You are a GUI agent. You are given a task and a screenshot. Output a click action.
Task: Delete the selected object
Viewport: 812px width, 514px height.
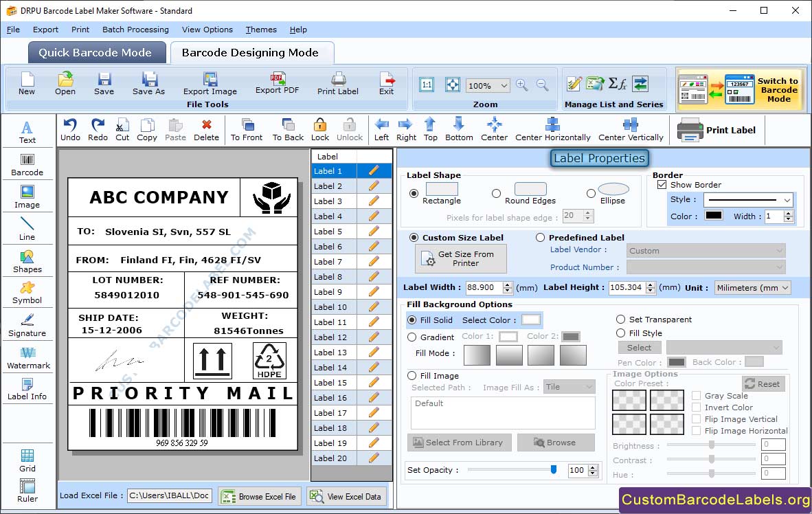point(206,130)
